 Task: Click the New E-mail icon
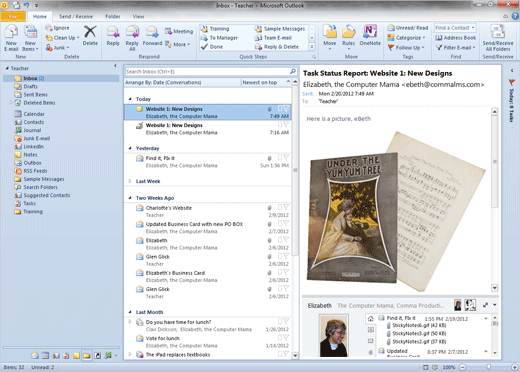coord(11,38)
